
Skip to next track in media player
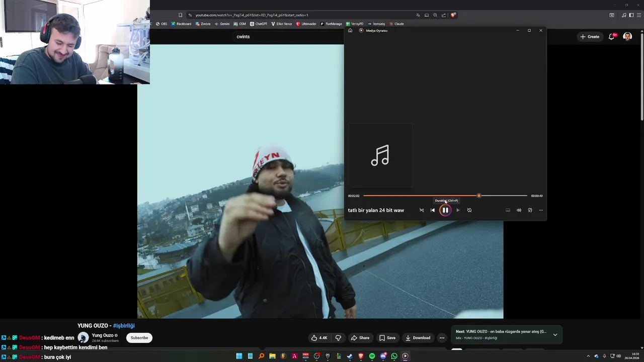458,210
